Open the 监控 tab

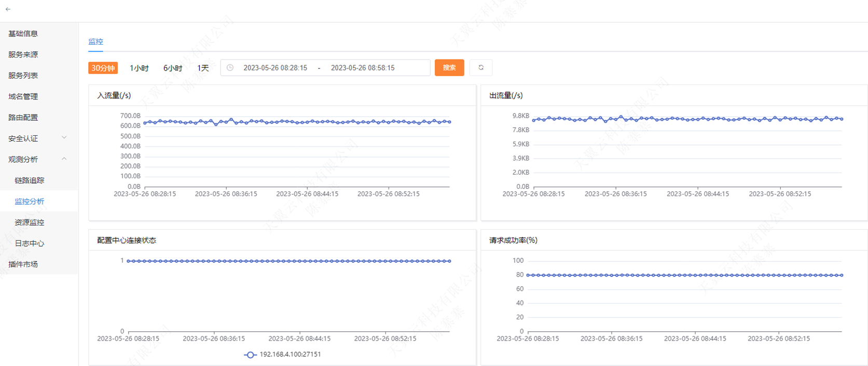(x=95, y=41)
